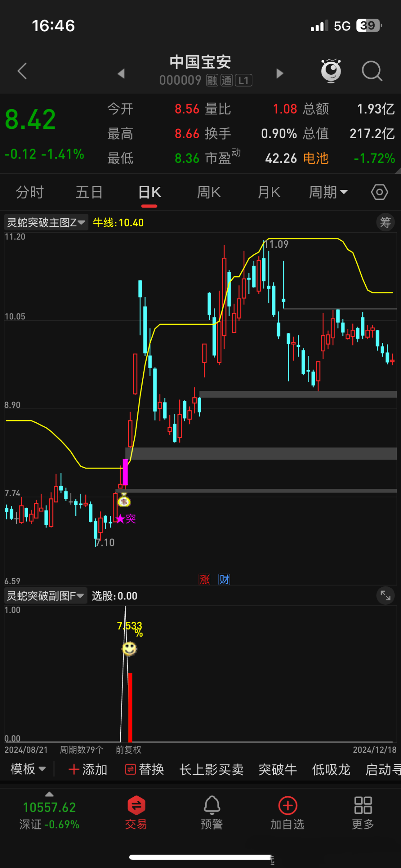The height and width of the screenshot is (868, 401).
Task: Tap the blue 财 marker icon
Action: [224, 579]
